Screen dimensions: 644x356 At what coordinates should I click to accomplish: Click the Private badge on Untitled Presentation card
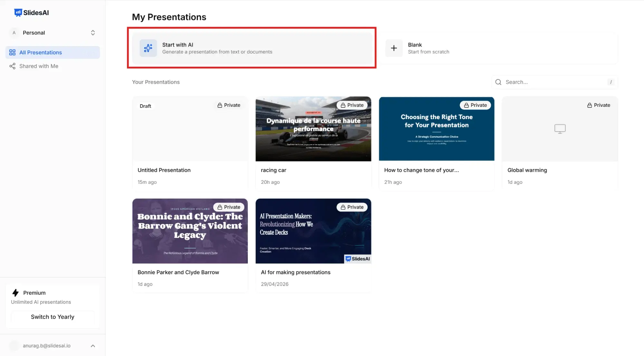pyautogui.click(x=229, y=105)
